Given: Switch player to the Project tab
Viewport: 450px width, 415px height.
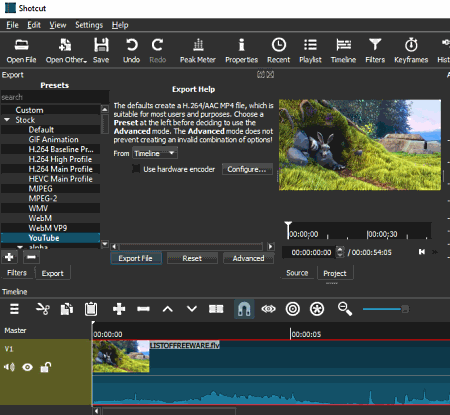Looking at the screenshot, I should 335,273.
